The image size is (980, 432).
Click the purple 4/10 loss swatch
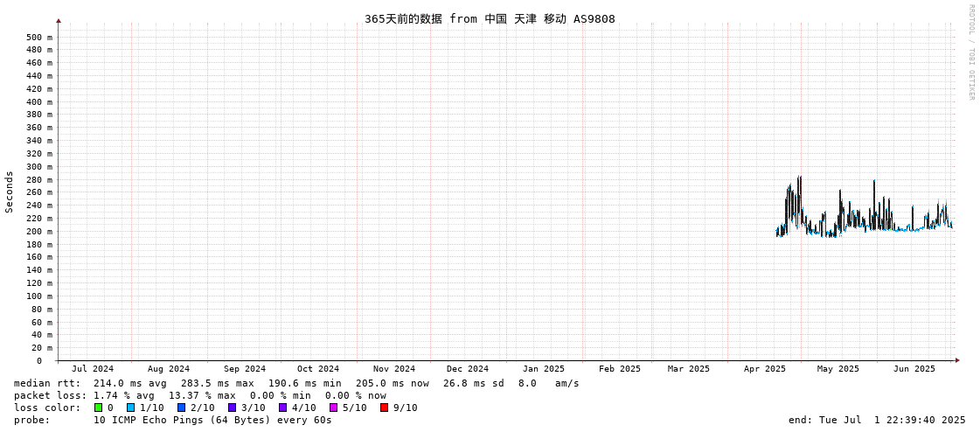tap(283, 408)
